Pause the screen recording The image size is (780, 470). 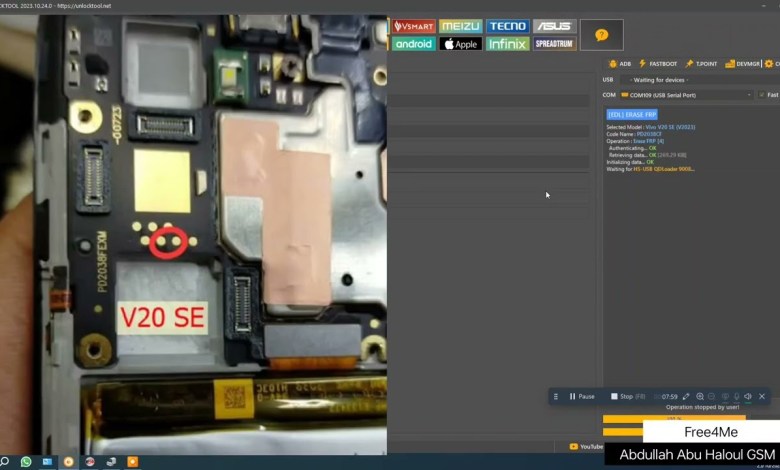(x=582, y=397)
